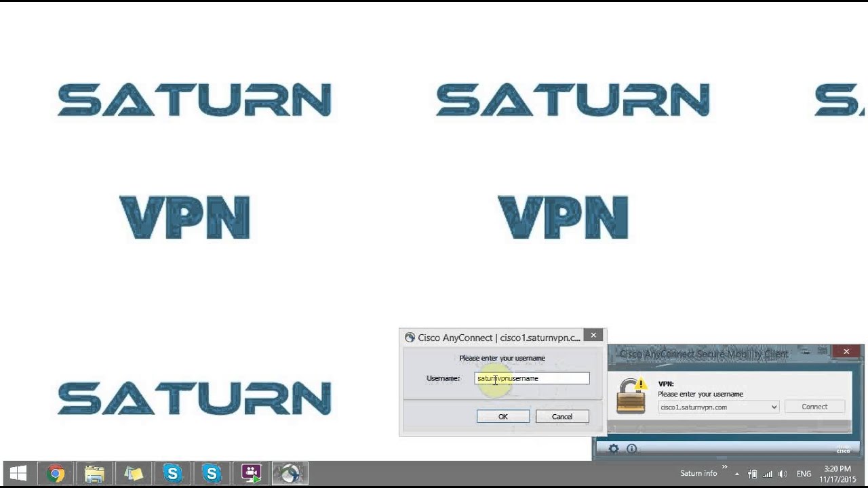
Task: Open the 3:20 PM clock and date
Action: point(837,474)
